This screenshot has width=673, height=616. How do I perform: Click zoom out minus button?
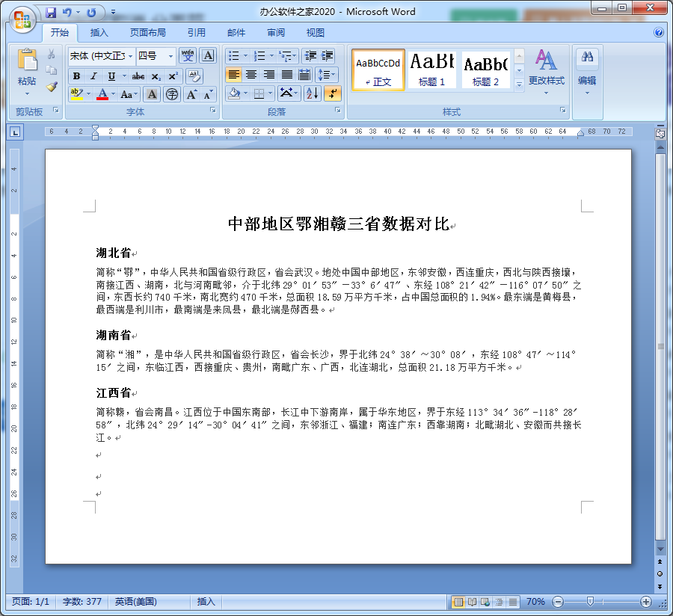coord(558,602)
